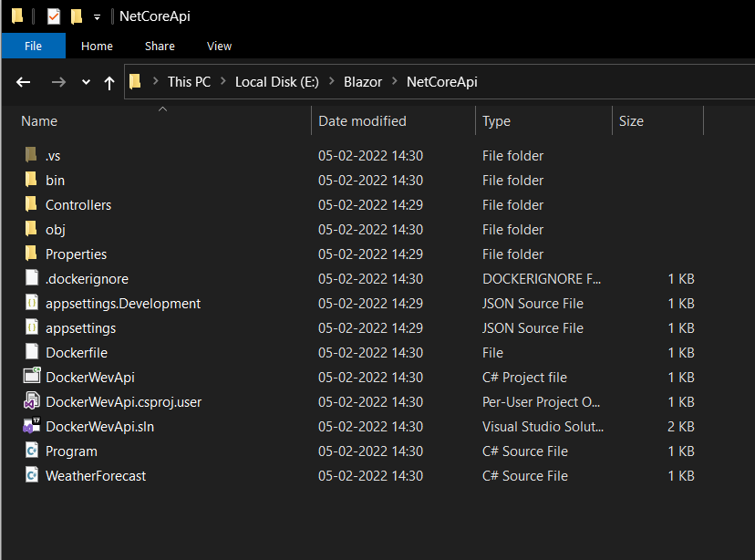Click Blazor in the address path
755x560 pixels.
point(362,82)
